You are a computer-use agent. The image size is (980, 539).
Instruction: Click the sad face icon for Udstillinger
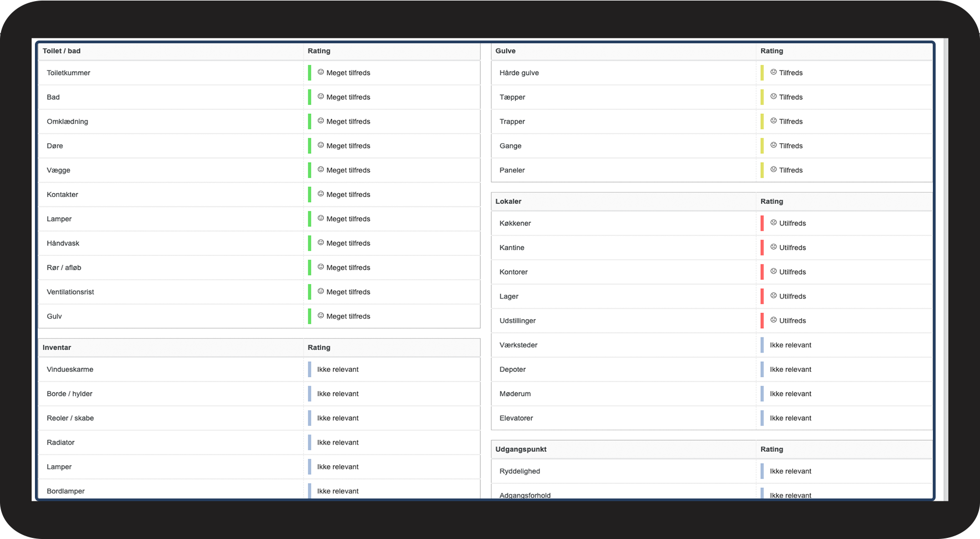click(x=774, y=320)
